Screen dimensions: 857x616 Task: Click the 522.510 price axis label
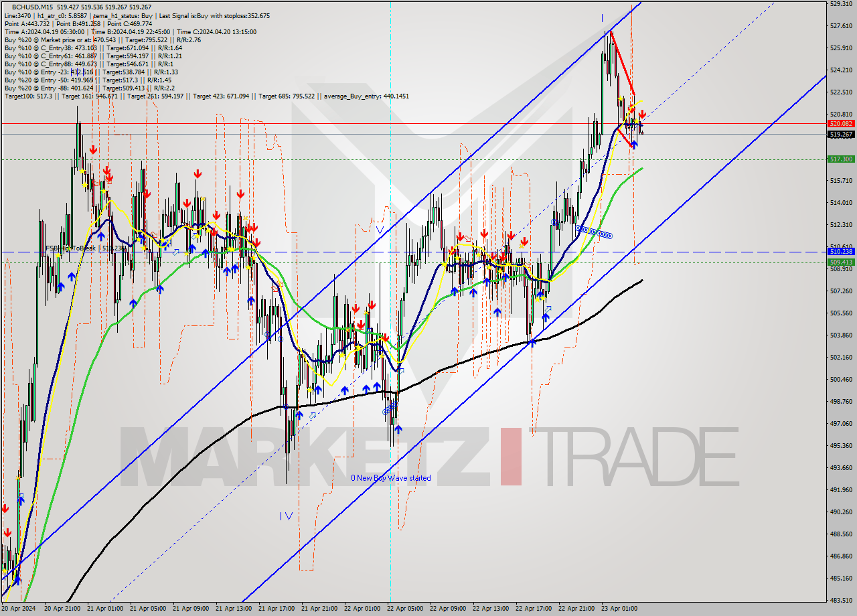pos(841,92)
